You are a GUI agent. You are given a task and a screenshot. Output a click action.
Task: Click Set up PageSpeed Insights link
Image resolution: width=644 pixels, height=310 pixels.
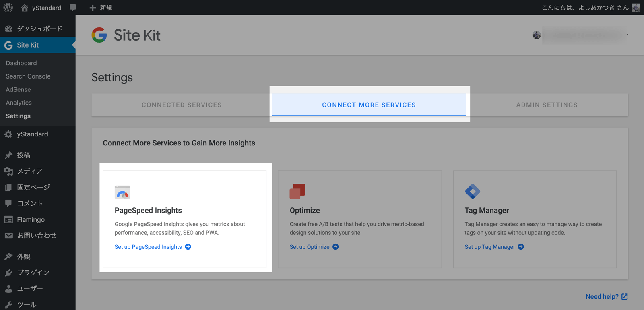pos(148,247)
